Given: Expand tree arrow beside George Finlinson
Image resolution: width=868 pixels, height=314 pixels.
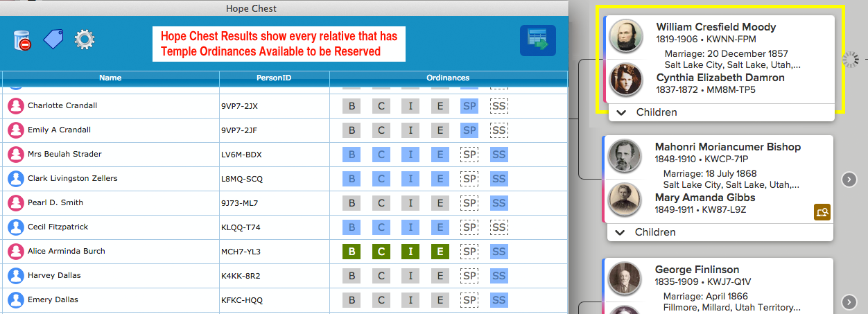Looking at the screenshot, I should coord(849,302).
